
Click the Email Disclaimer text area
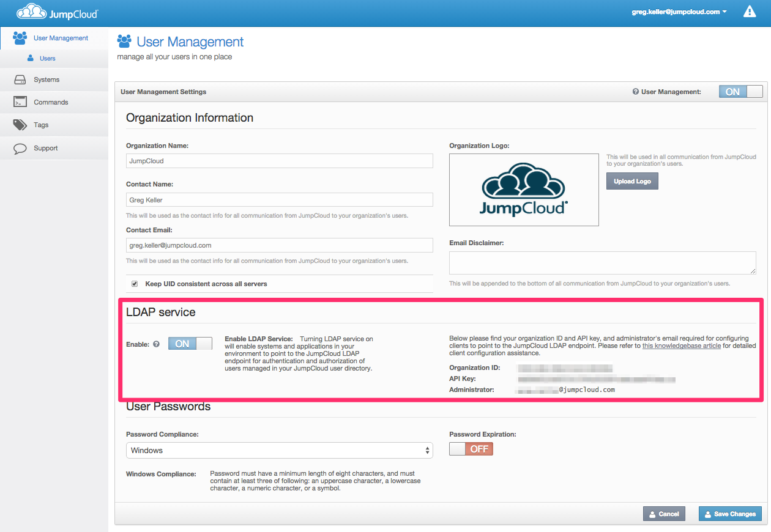603,262
